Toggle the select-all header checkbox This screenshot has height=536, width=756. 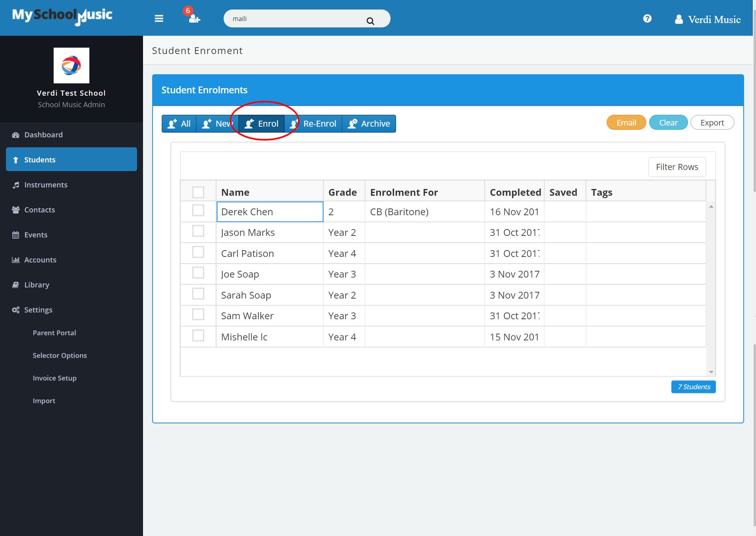pyautogui.click(x=198, y=192)
